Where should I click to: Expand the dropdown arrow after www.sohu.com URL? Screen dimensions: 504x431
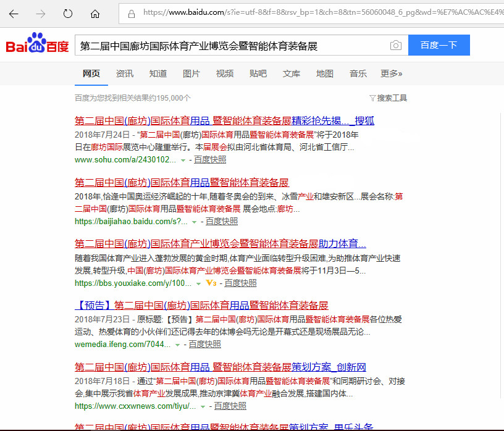point(183,160)
